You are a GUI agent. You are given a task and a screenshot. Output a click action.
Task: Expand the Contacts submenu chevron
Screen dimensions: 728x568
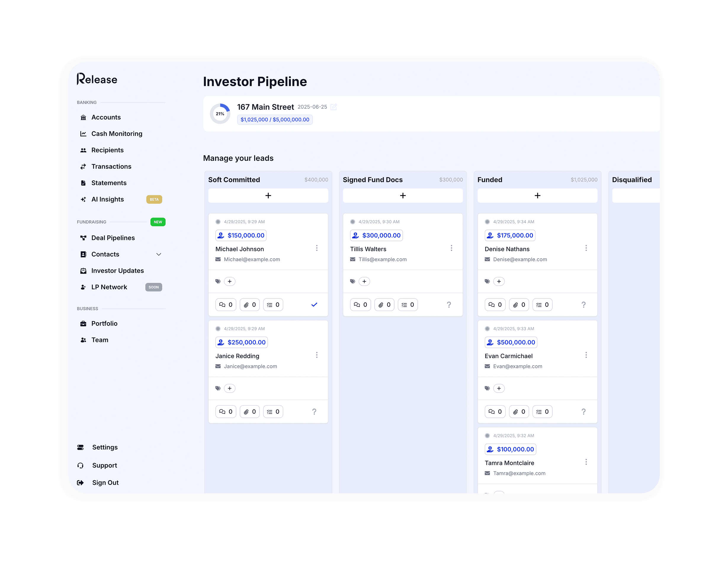coord(159,254)
